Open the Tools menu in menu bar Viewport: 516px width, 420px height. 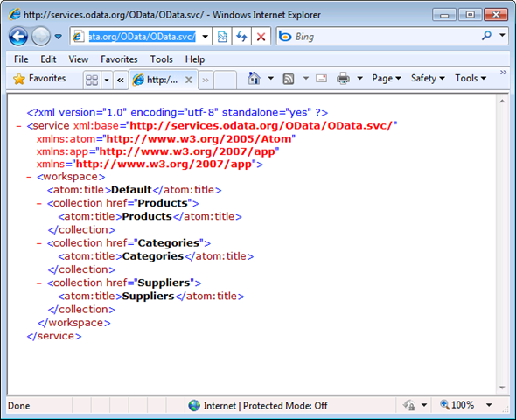[161, 59]
